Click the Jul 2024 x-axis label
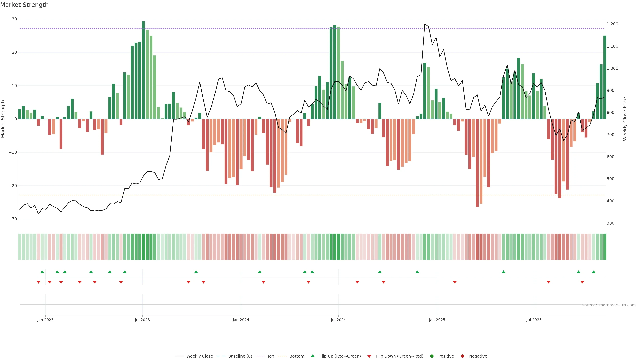Screen dimensions: 644x362 [x=338, y=320]
